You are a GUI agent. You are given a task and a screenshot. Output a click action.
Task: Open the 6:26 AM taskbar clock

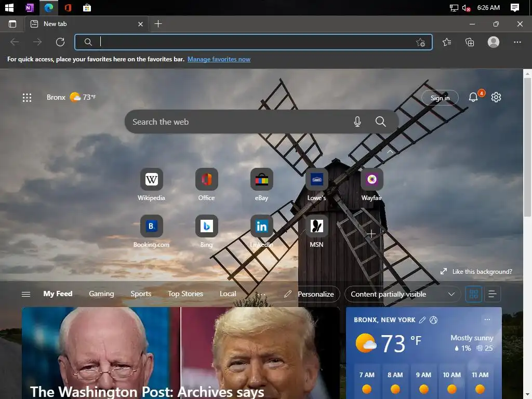[x=488, y=7]
